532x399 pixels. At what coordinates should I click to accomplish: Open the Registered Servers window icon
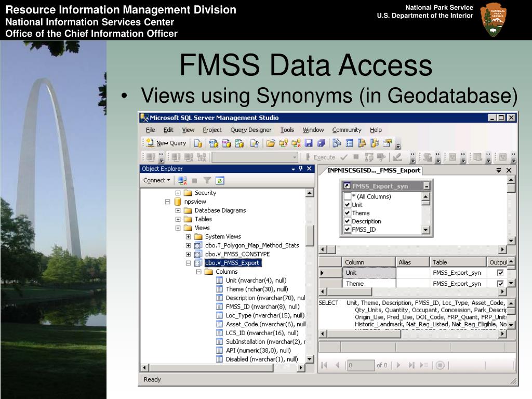(337, 143)
